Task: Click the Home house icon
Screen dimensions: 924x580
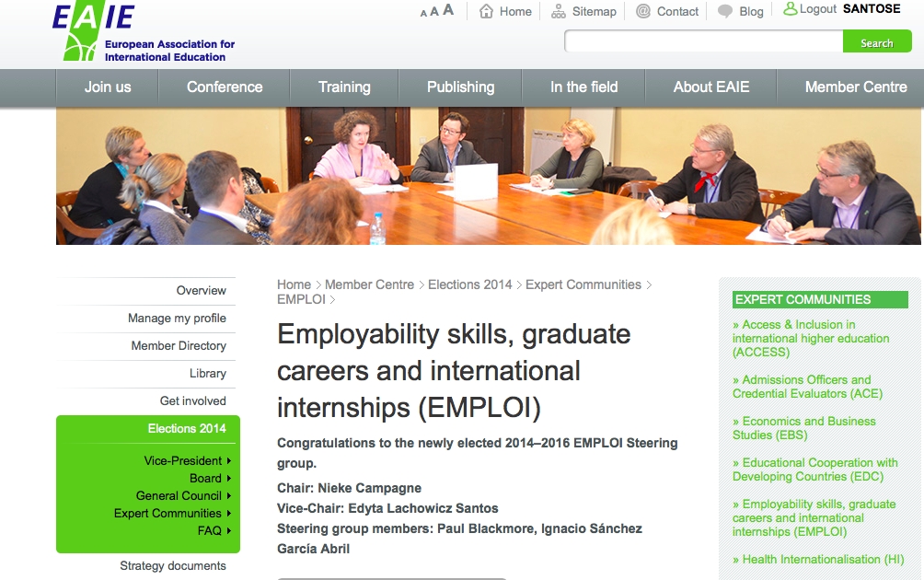Action: point(487,11)
